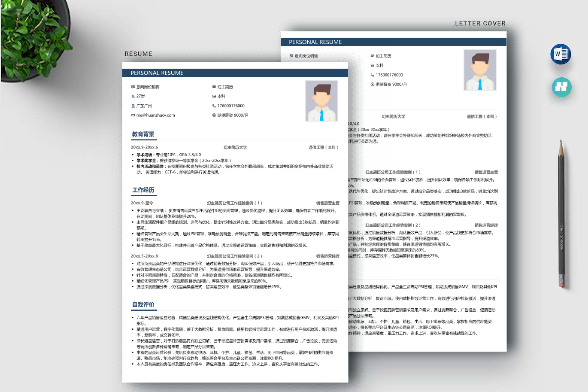Click the 幻主简历 icon on the back resume page
588x392 pixels.
[x=373, y=56]
